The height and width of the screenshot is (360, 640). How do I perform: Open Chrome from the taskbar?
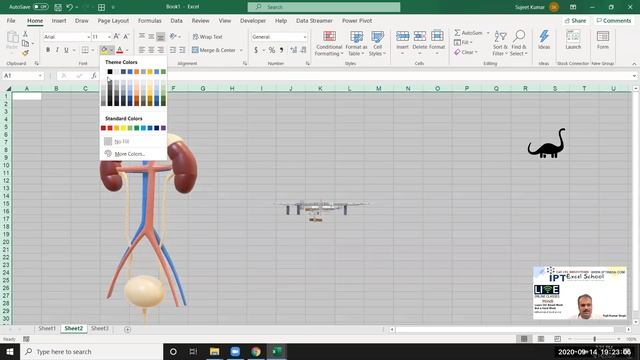(x=256, y=351)
